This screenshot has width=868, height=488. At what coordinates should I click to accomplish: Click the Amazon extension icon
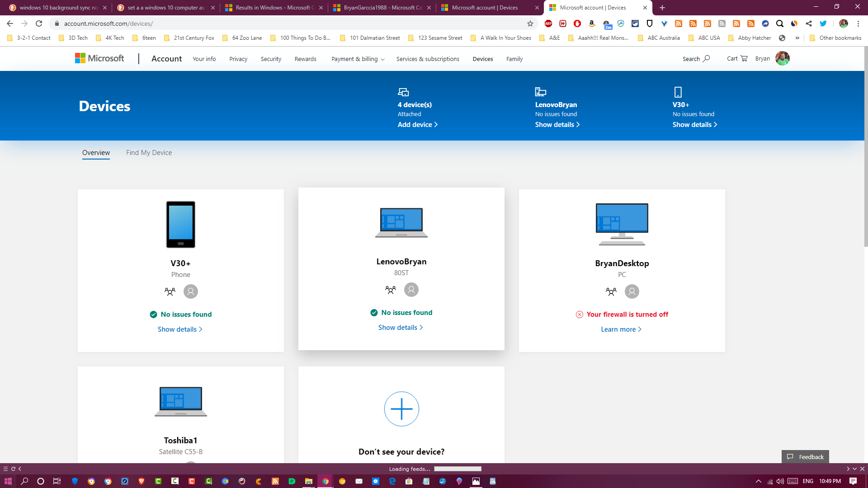pyautogui.click(x=592, y=23)
